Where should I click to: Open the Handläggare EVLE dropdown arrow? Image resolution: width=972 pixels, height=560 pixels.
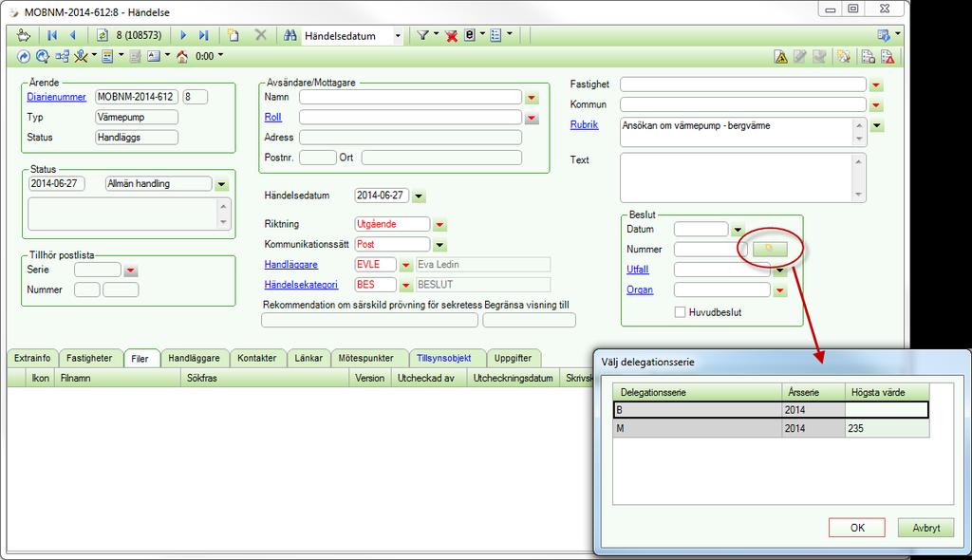(405, 265)
